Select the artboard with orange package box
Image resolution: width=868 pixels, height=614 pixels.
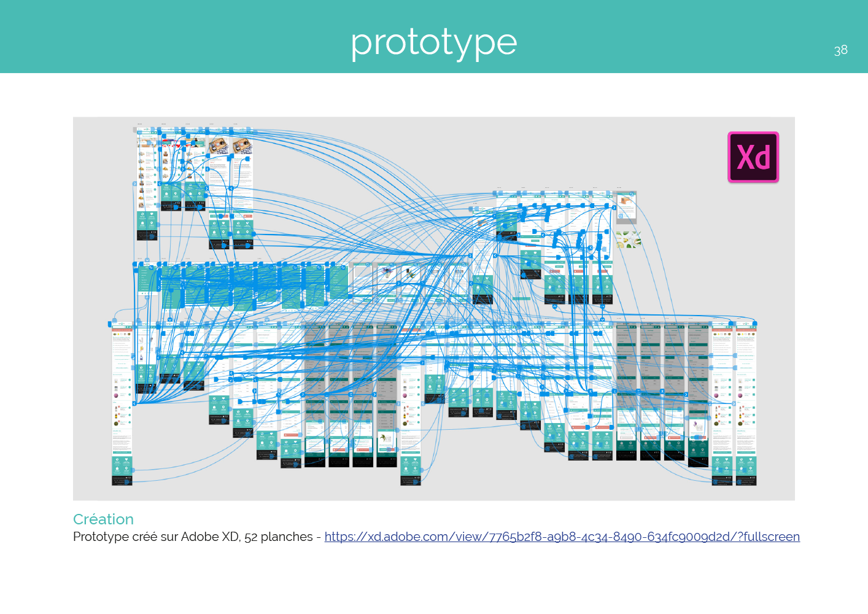pyautogui.click(x=626, y=207)
